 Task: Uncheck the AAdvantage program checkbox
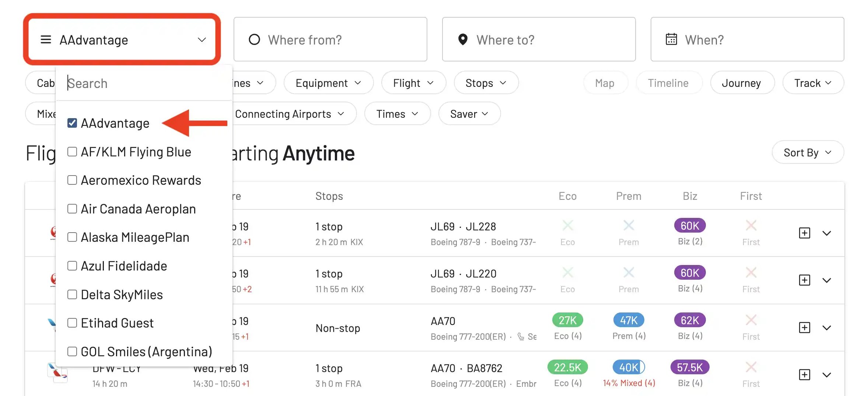[72, 123]
